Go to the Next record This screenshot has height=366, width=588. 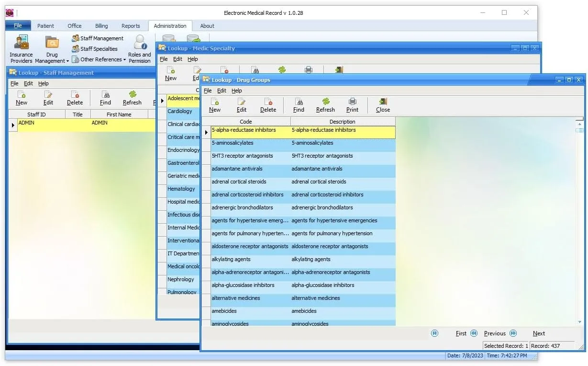(x=538, y=333)
